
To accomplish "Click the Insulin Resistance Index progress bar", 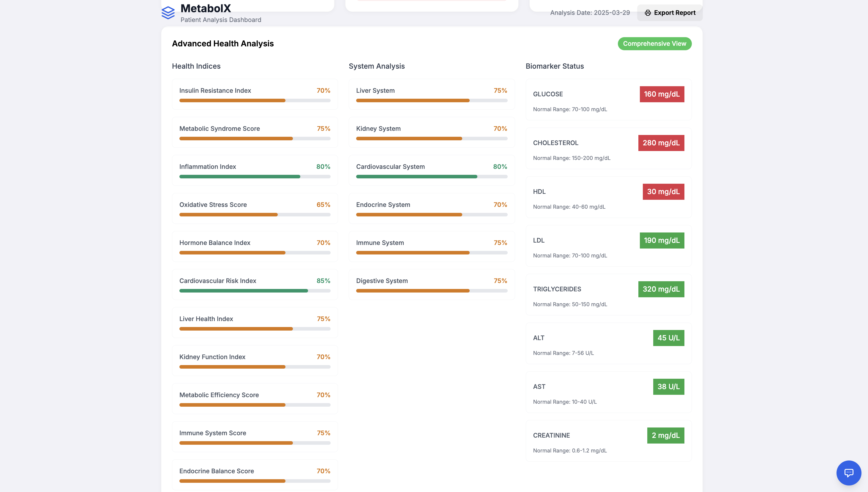I will point(255,100).
